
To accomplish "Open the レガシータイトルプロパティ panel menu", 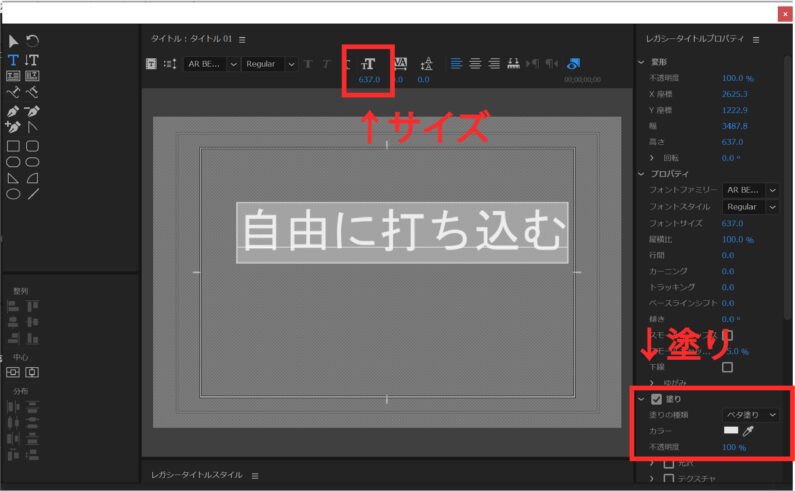I will click(756, 39).
